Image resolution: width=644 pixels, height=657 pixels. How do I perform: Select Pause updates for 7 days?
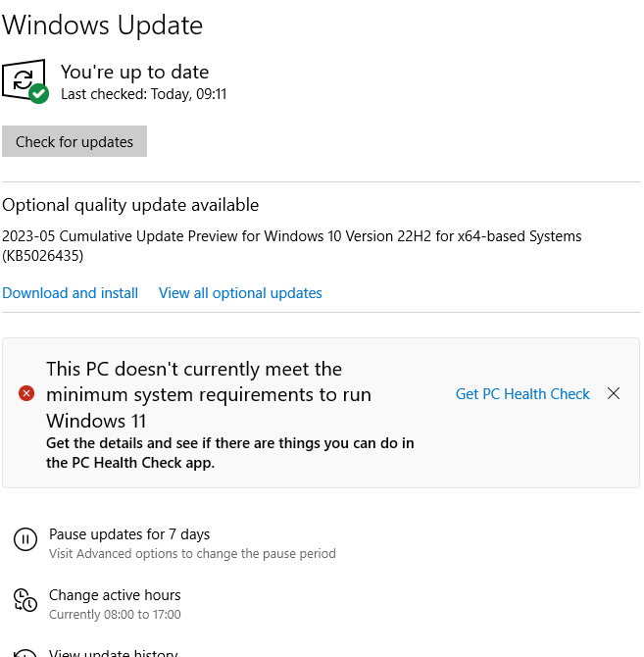129,534
